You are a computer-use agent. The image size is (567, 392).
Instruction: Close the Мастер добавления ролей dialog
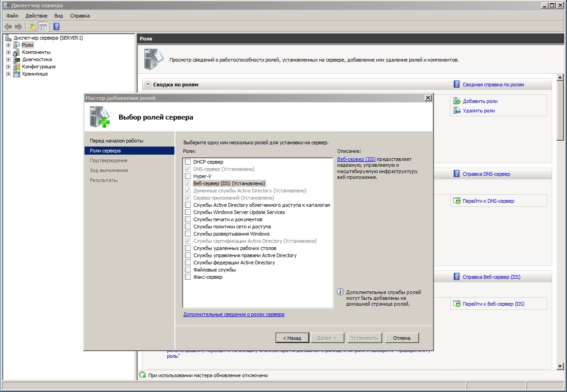coord(428,98)
